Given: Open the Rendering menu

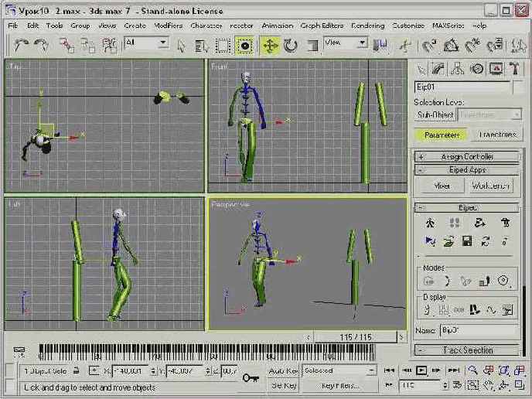Looking at the screenshot, I should click(367, 26).
